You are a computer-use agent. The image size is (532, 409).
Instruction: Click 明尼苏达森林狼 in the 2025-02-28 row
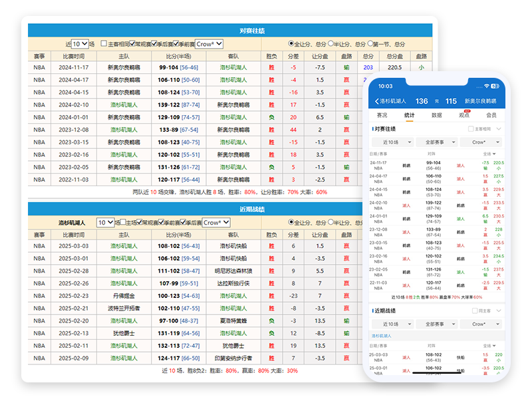[x=233, y=271]
